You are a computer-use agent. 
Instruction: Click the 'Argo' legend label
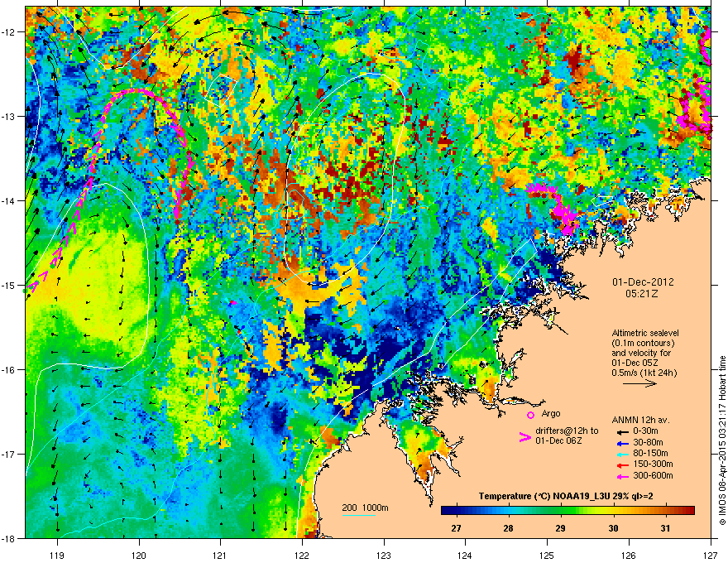pos(551,413)
